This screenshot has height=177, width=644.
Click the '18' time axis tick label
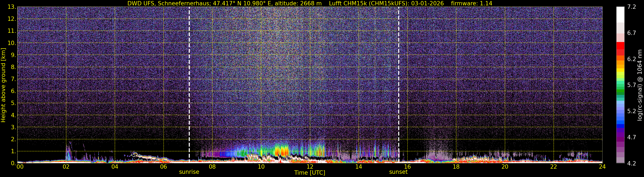(456, 166)
